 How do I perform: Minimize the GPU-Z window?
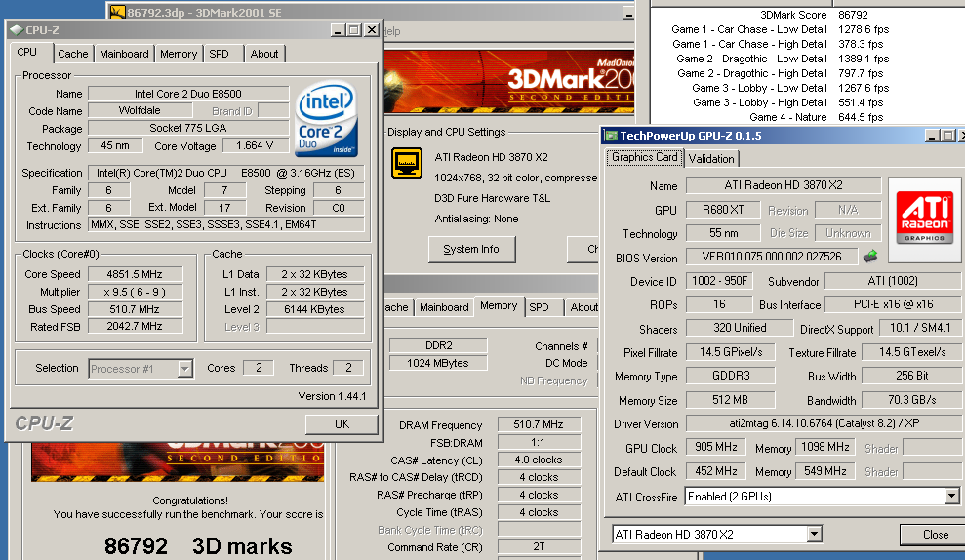tap(933, 136)
